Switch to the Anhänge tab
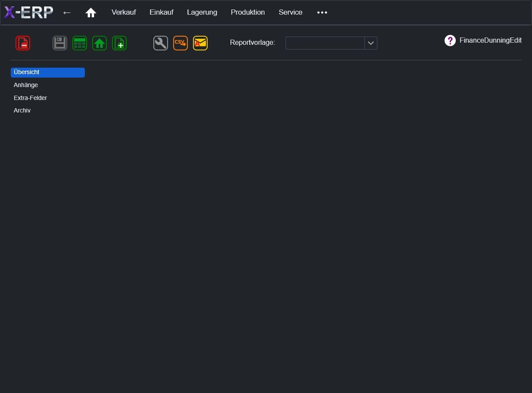This screenshot has height=393, width=532. [x=26, y=85]
